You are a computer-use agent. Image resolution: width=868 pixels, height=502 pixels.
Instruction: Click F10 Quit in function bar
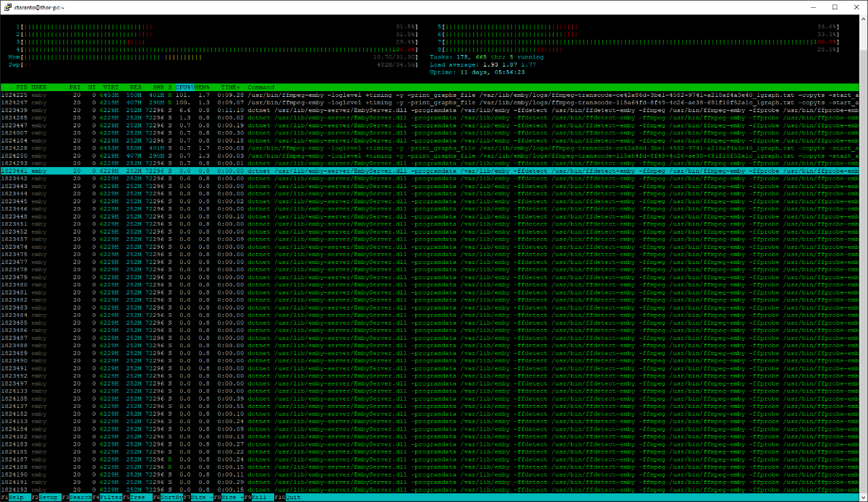(x=289, y=498)
